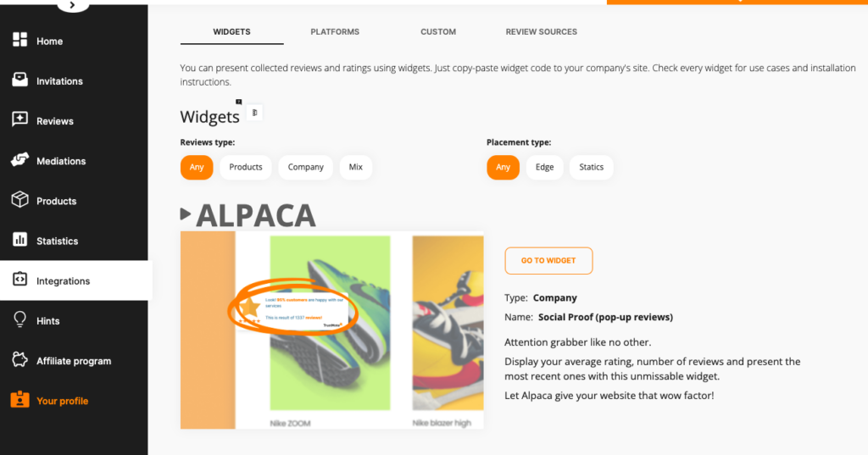Expand sidebar with the top chevron arrow
Viewport: 868px width, 455px height.
pyautogui.click(x=73, y=5)
